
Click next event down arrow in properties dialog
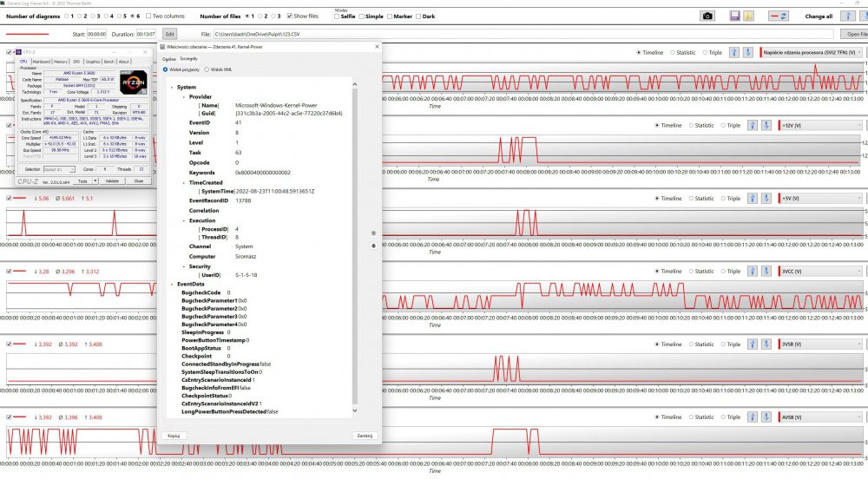click(373, 246)
